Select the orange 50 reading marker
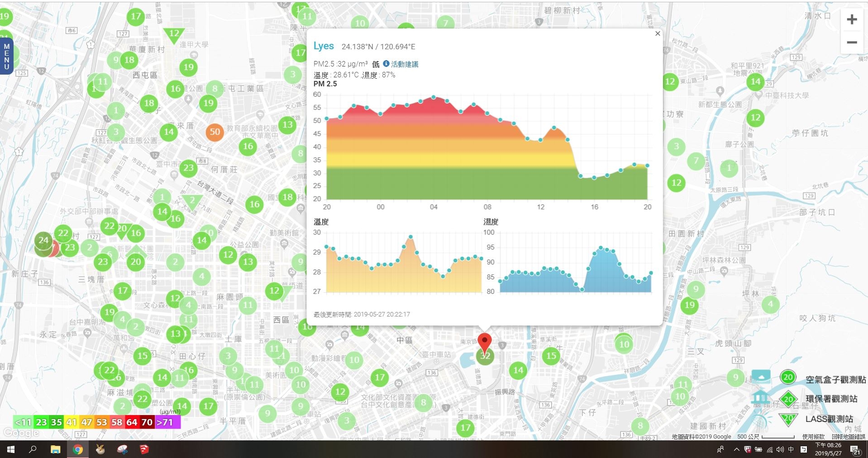Viewport: 868px width, 458px height. coord(215,132)
